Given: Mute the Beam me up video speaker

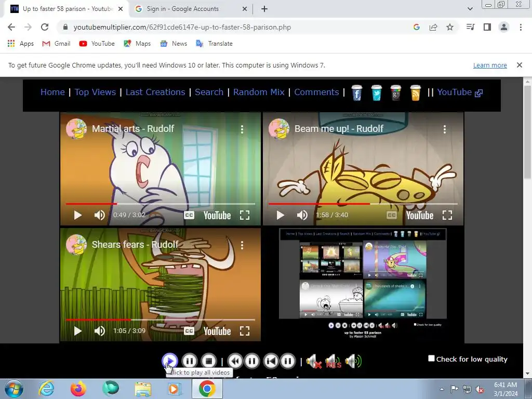Looking at the screenshot, I should (302, 215).
